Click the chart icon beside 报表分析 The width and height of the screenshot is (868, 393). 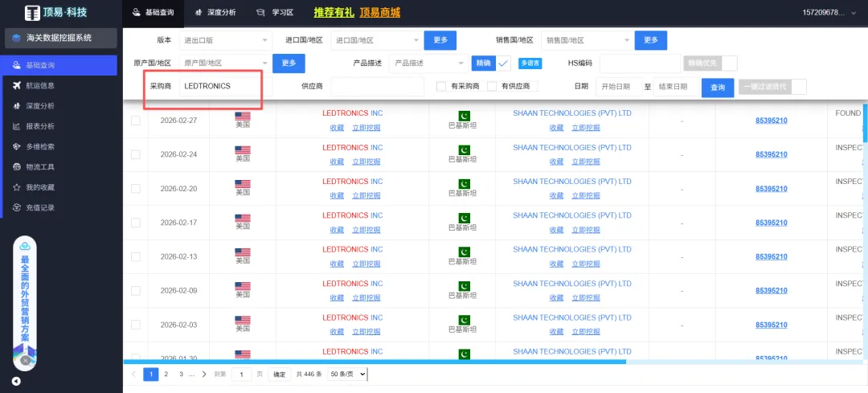point(16,126)
